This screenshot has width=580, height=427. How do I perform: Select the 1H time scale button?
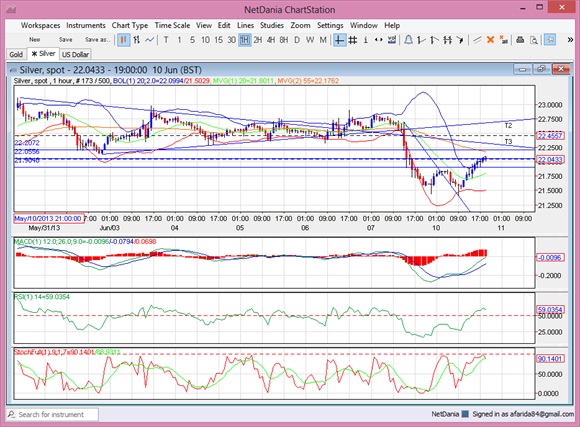pos(245,40)
